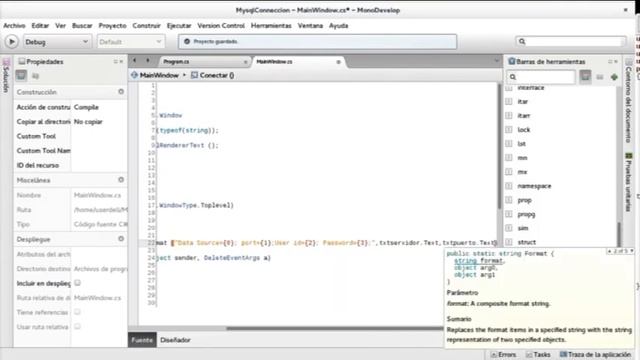The height and width of the screenshot is (360, 640).
Task: Open the Construir menu
Action: click(146, 25)
